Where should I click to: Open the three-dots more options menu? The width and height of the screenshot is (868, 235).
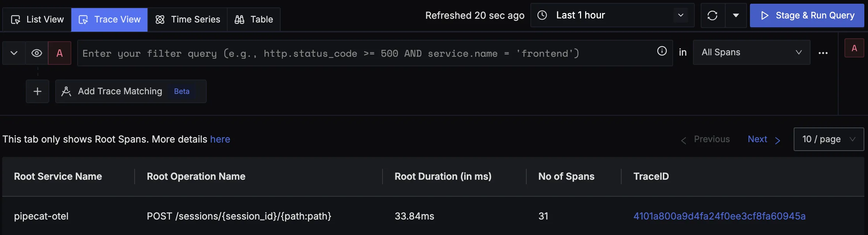[x=823, y=53]
